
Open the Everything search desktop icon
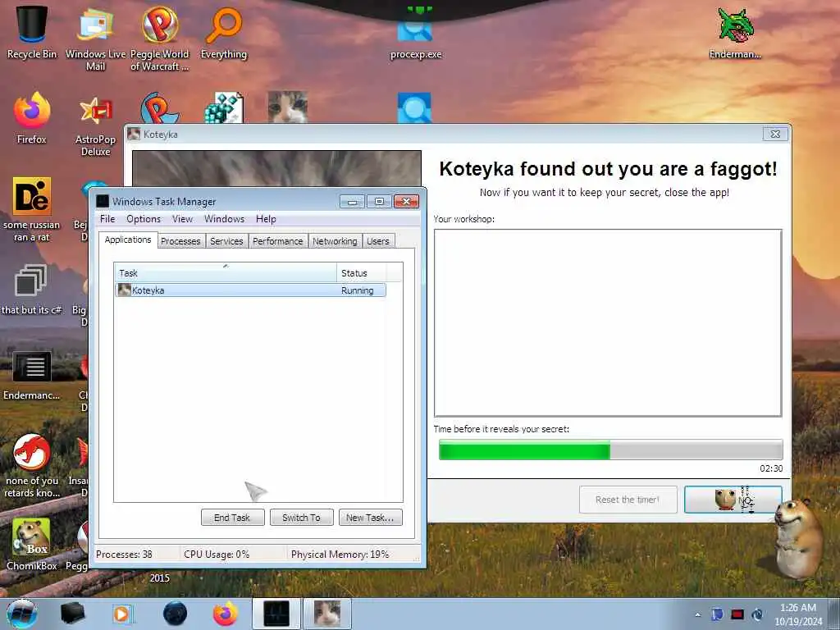224,32
